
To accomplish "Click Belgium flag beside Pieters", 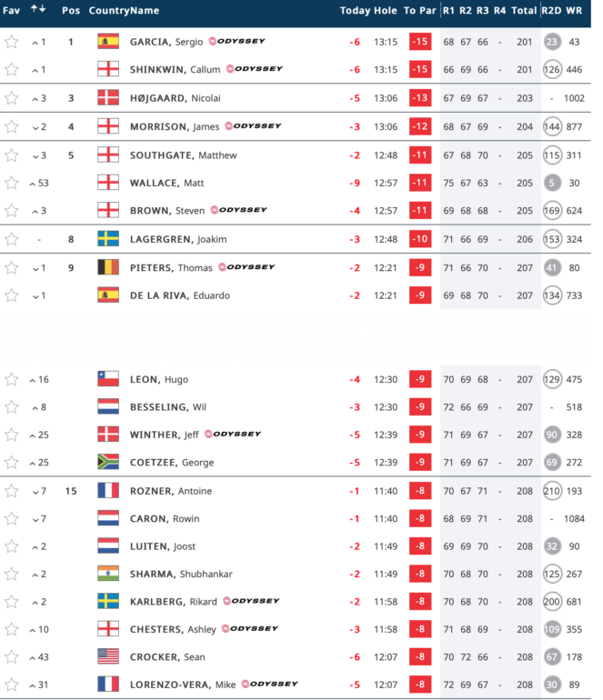I will [x=108, y=267].
